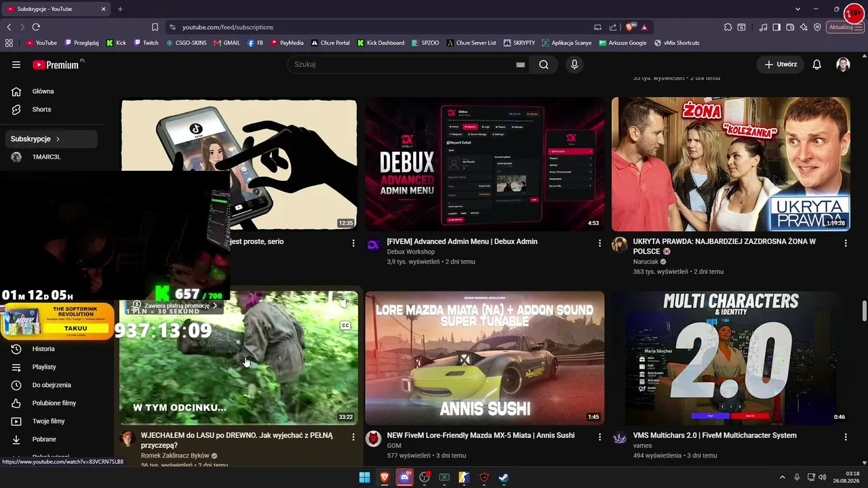Open 'VMS Multichars 2.0' video title
Viewport: 868px width, 488px height.
715,435
